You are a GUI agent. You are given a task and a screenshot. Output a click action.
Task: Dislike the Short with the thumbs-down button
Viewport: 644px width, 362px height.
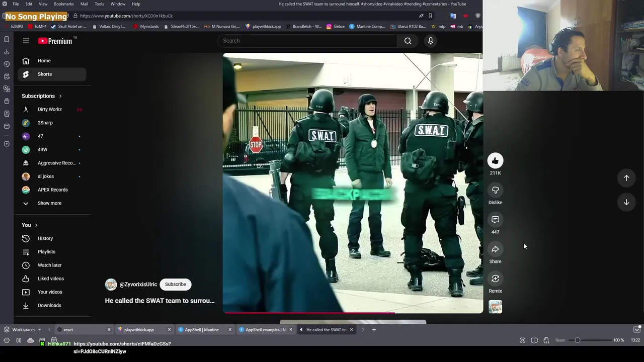(495, 190)
